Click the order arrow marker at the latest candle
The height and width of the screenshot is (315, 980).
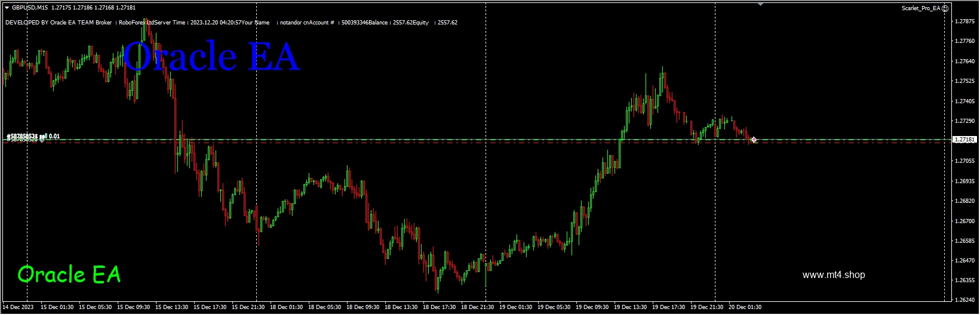pyautogui.click(x=754, y=140)
